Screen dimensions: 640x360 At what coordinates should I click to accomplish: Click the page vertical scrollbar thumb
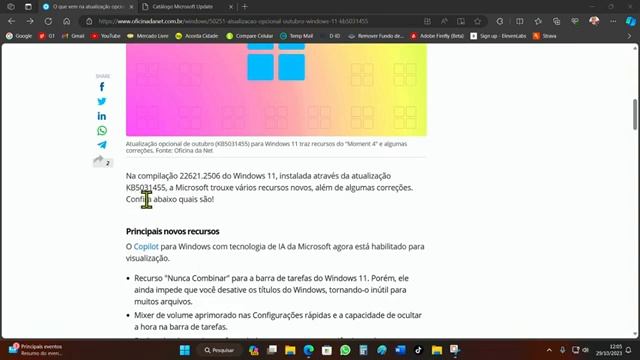tap(635, 114)
